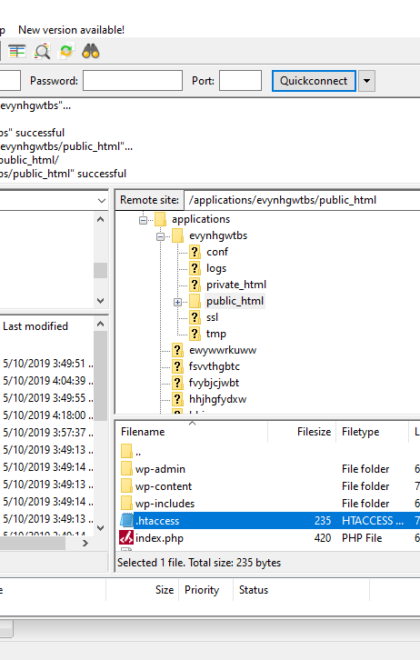
Task: Click the Port input field
Action: [x=240, y=81]
